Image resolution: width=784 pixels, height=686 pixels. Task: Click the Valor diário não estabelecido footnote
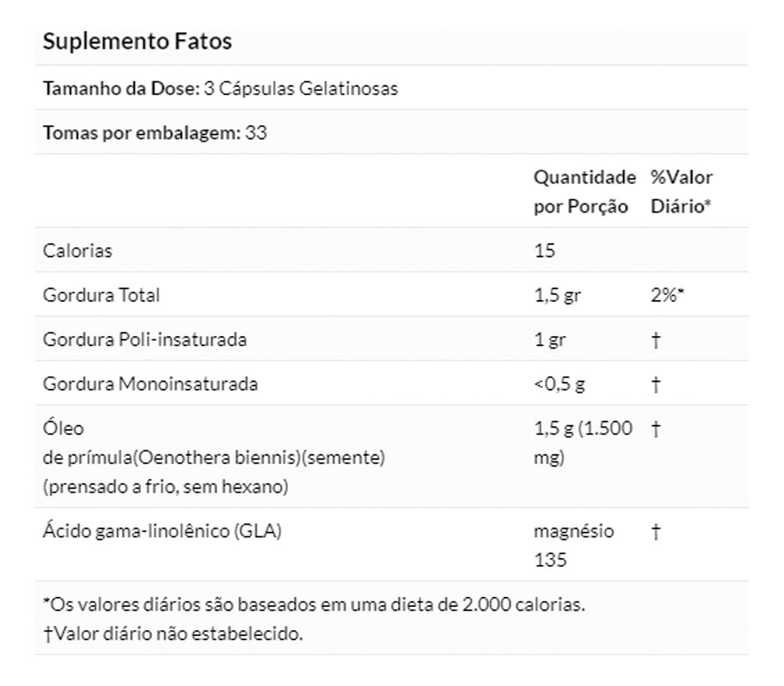(x=173, y=634)
